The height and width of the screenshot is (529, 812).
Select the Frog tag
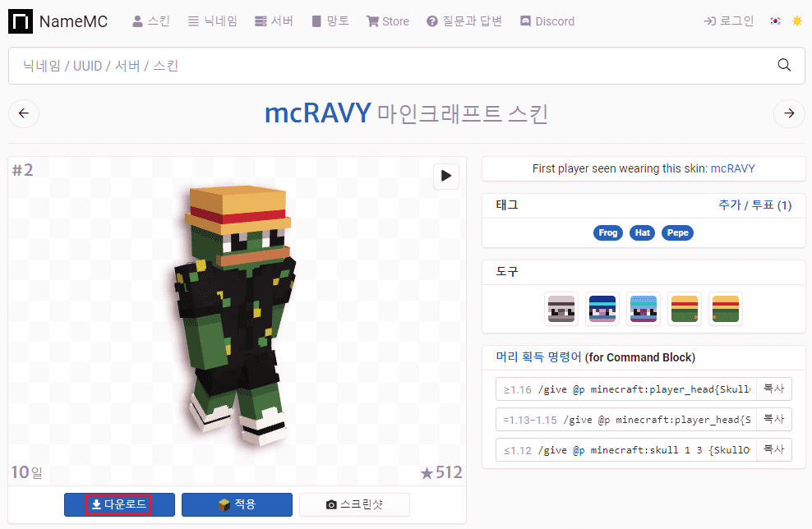(x=608, y=233)
